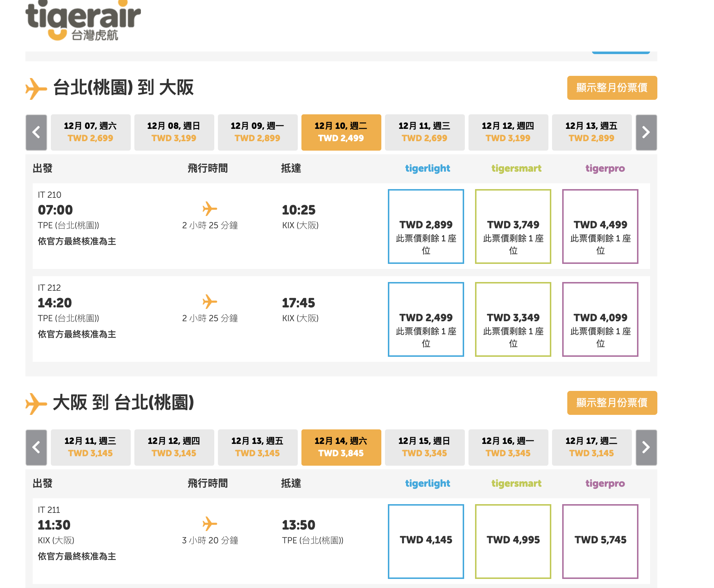Show next return dates with right arrow
Screen dimensions: 714x588
tap(646, 448)
